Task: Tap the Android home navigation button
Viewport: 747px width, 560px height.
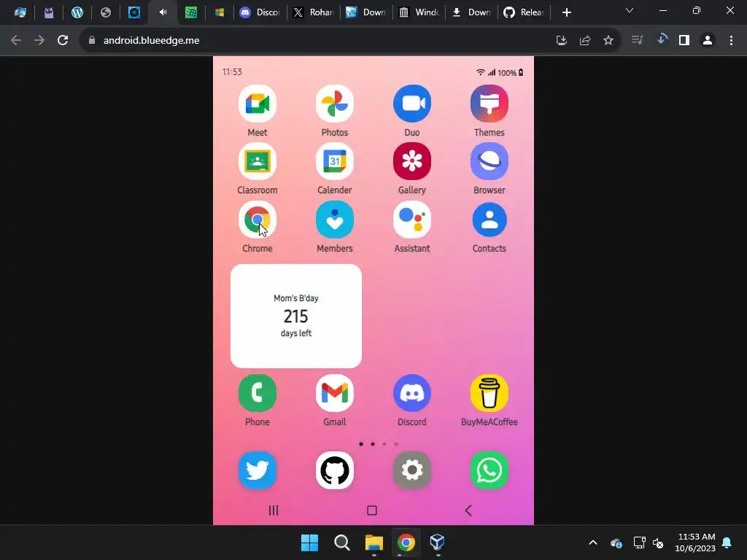Action: (x=372, y=510)
